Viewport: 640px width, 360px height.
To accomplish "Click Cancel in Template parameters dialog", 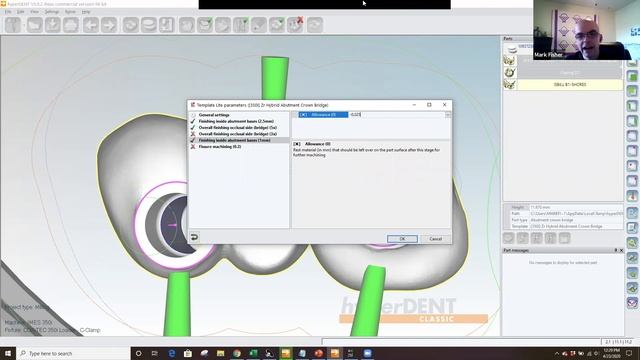I will click(x=436, y=239).
